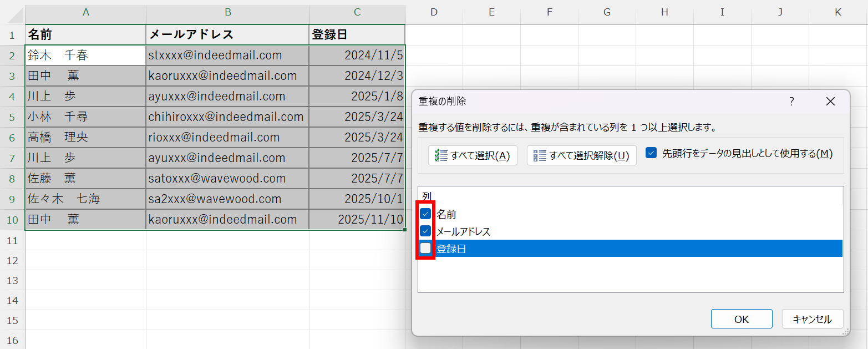
Task: Click the 2025/7/7 cell in row 7
Action: (x=357, y=158)
